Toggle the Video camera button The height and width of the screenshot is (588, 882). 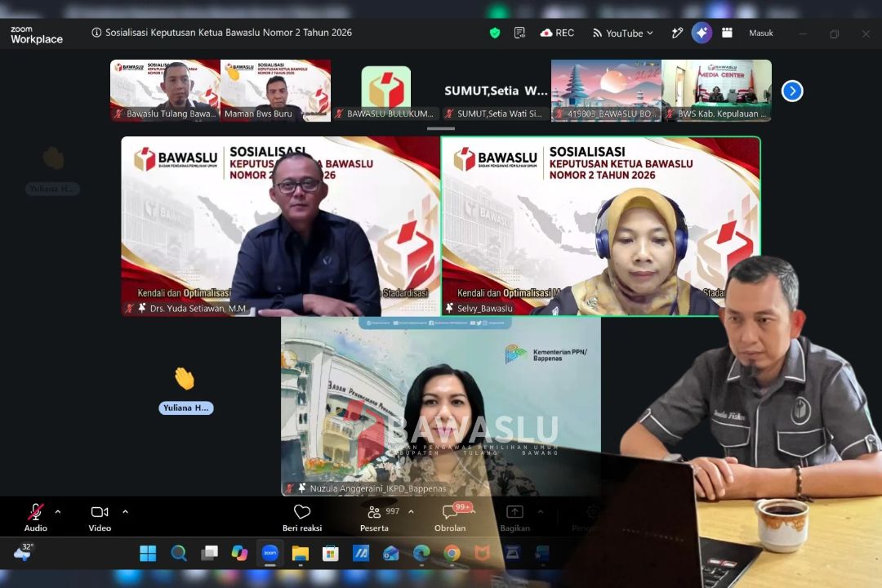[x=100, y=518]
